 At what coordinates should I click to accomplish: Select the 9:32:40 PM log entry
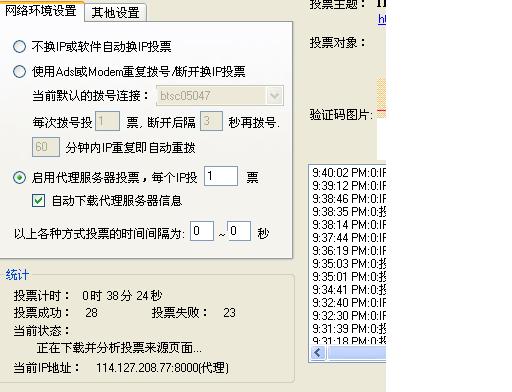(349, 303)
